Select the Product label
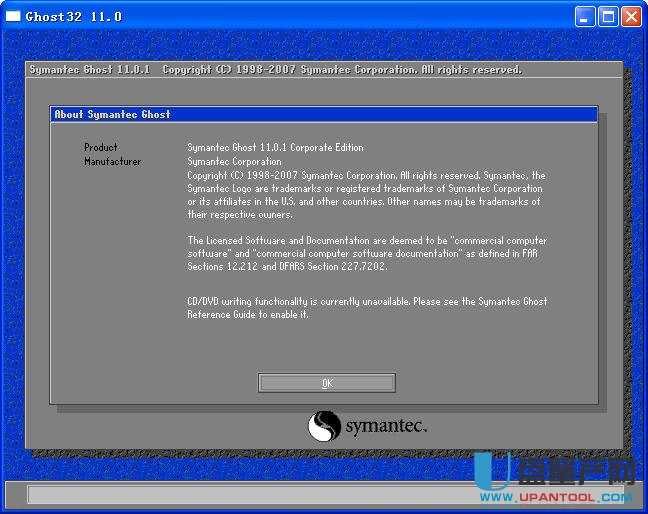 [x=101, y=148]
